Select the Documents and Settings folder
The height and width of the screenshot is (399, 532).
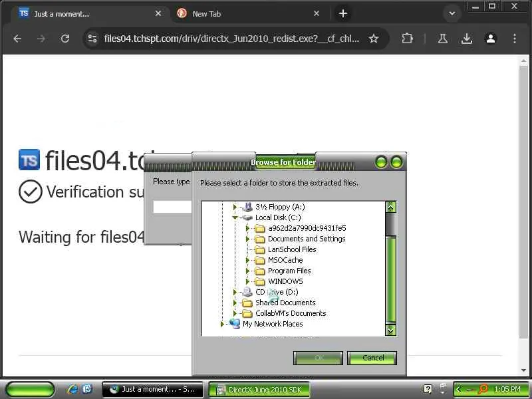pos(307,239)
